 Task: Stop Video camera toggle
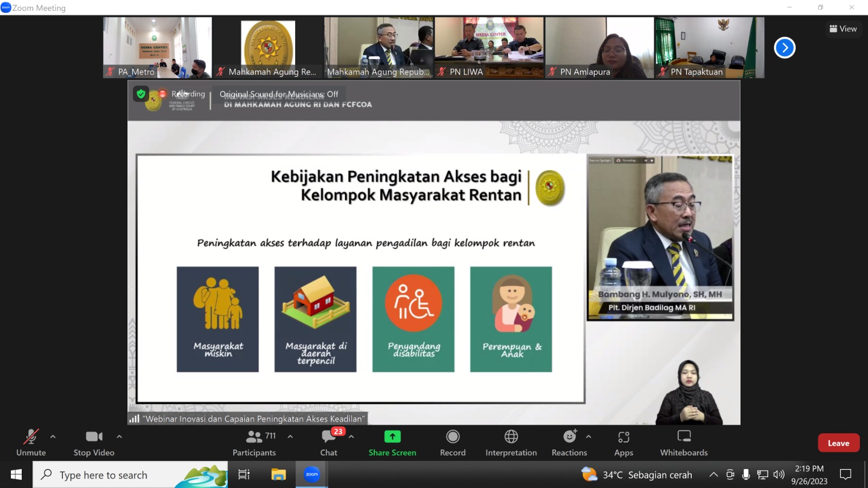tap(94, 442)
